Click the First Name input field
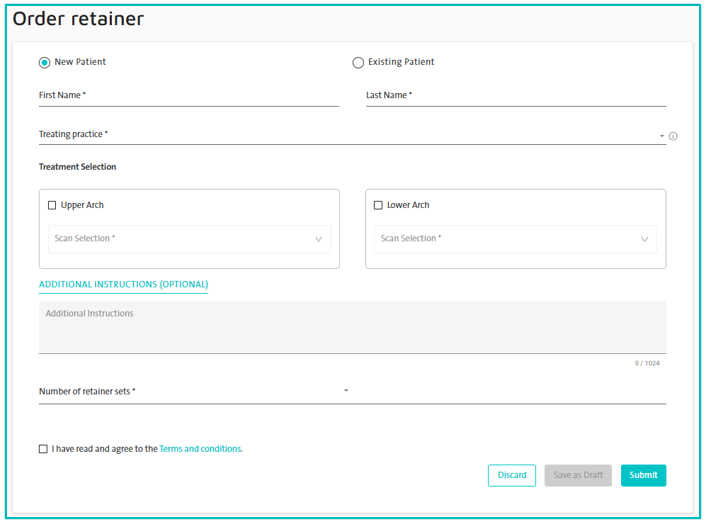Image resolution: width=706 pixels, height=521 pixels. (x=188, y=96)
